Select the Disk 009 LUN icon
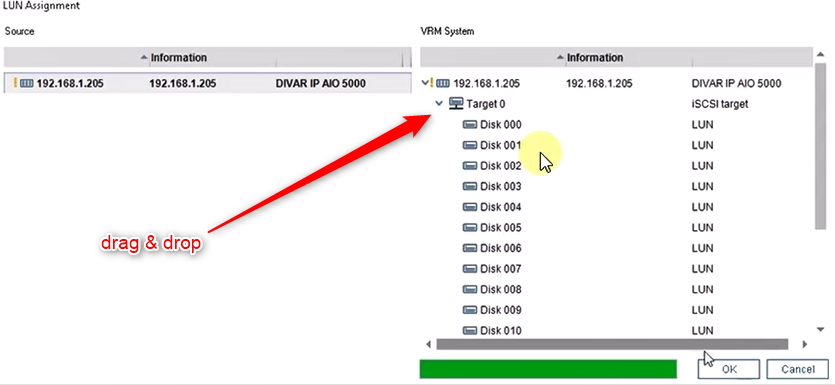 tap(470, 310)
